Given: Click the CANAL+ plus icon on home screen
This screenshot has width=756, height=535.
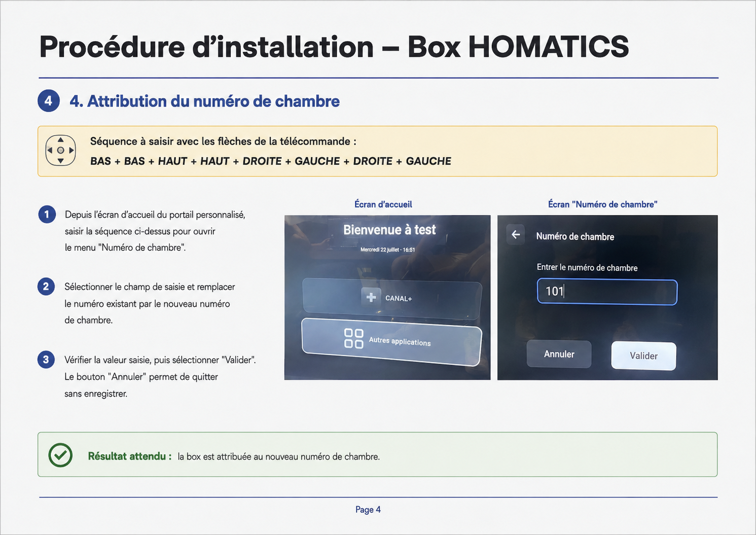Looking at the screenshot, I should coord(371,297).
